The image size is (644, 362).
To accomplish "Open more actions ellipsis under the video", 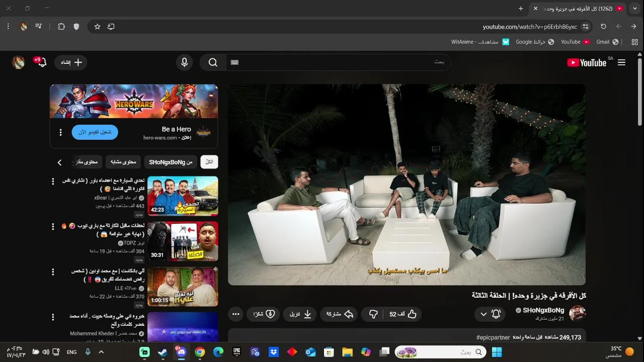I will tap(235, 314).
